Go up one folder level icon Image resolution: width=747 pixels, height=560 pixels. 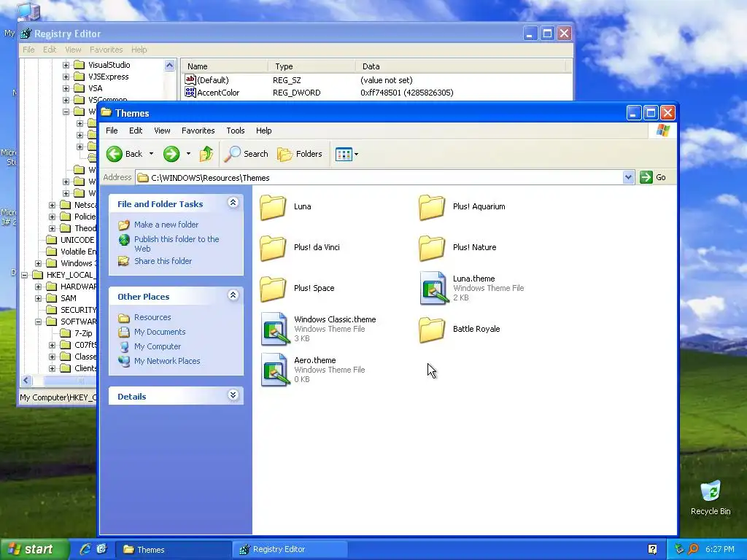[206, 154]
